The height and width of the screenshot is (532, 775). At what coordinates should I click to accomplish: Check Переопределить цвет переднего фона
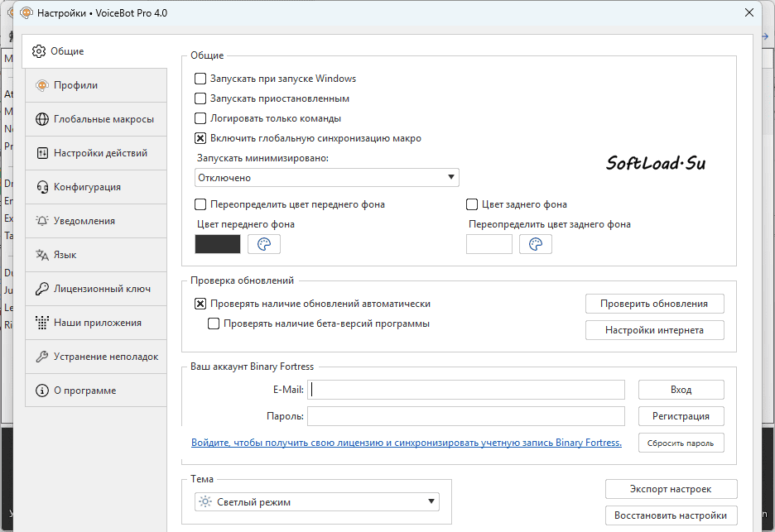pyautogui.click(x=200, y=204)
